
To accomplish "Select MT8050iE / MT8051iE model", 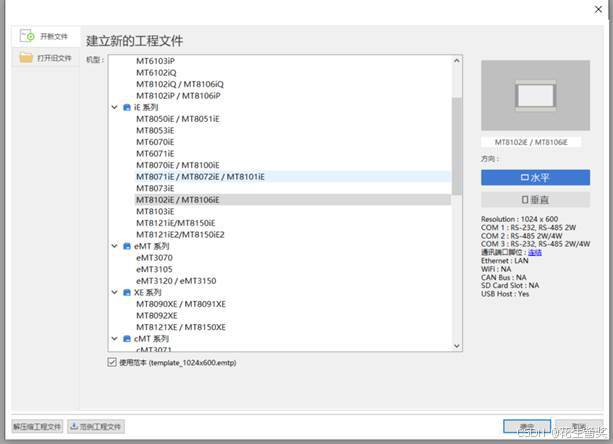I will coord(178,119).
